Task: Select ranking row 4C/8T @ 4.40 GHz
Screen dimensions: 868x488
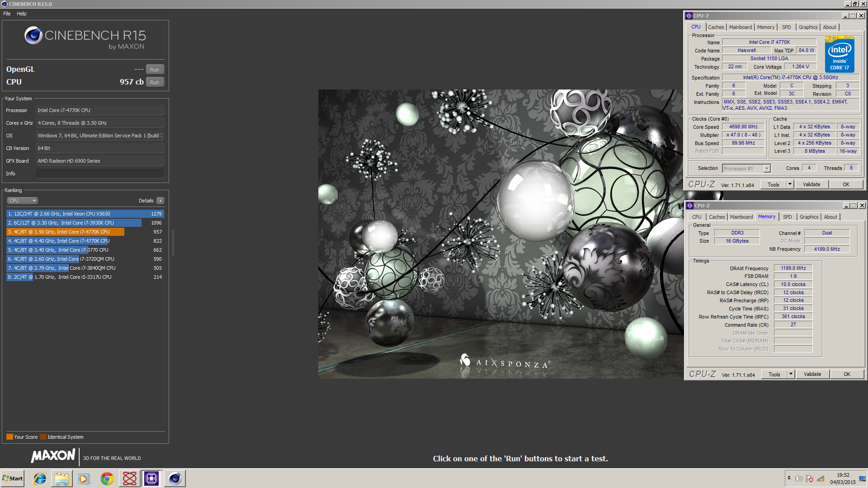Action: [85, 241]
